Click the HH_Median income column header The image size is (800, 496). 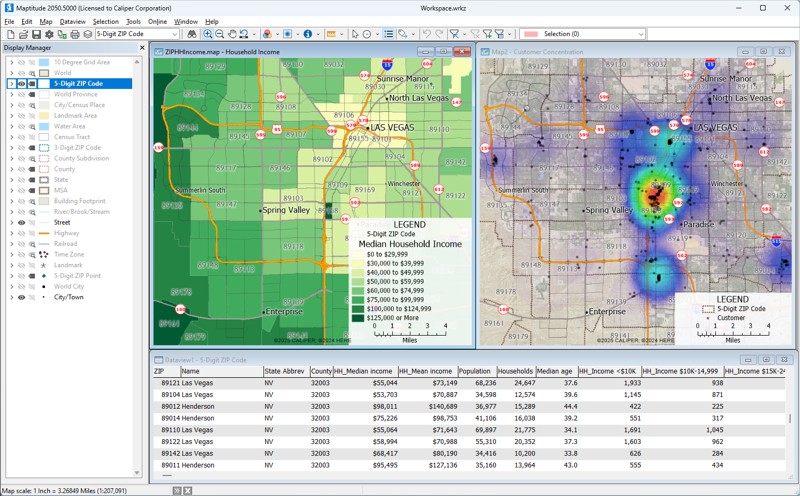(365, 371)
